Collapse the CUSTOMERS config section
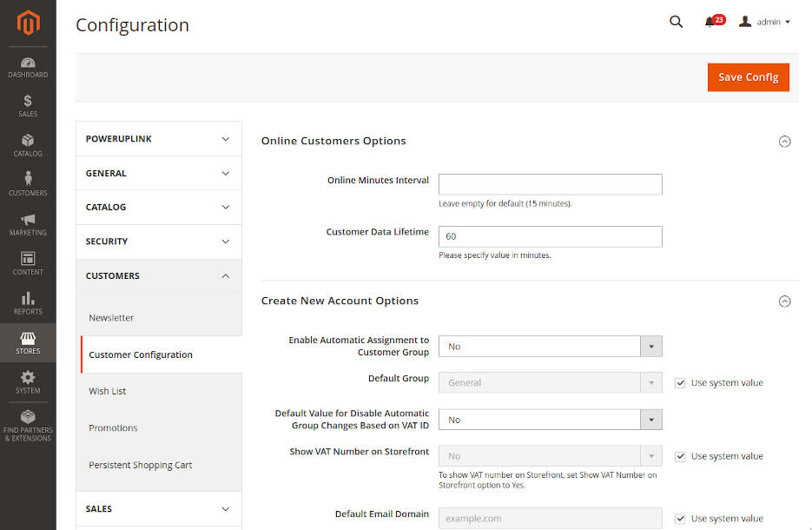The image size is (812, 530). click(158, 275)
